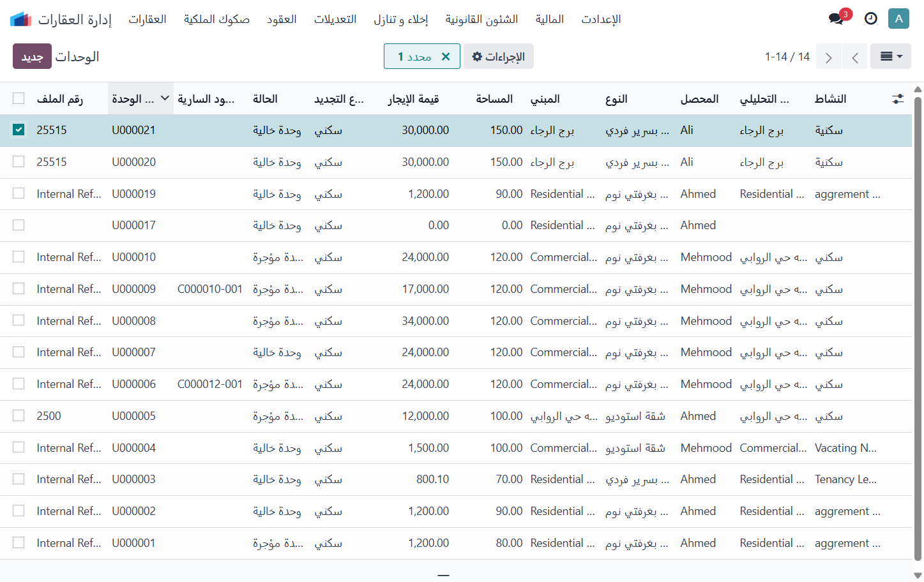924x582 pixels.
Task: Click unit U000006 cell
Action: (133, 384)
